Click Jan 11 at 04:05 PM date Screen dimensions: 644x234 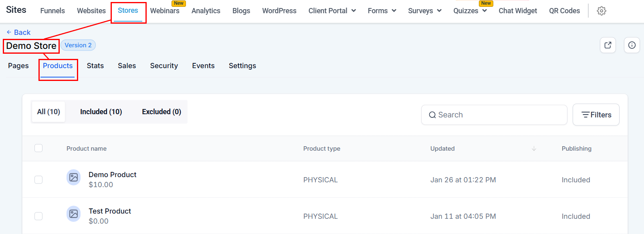[x=463, y=216]
